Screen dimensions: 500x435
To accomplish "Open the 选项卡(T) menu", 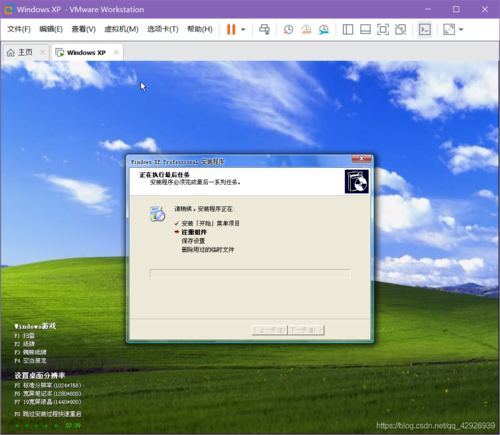I will [x=163, y=29].
